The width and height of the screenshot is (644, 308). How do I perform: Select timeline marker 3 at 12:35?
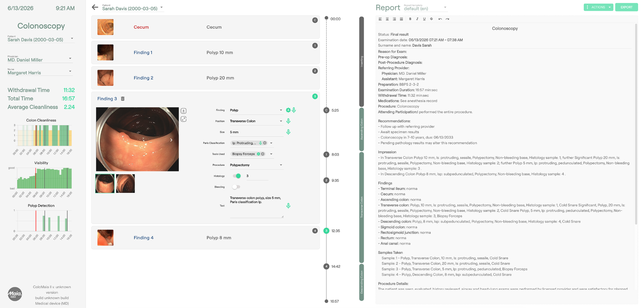pos(326,231)
